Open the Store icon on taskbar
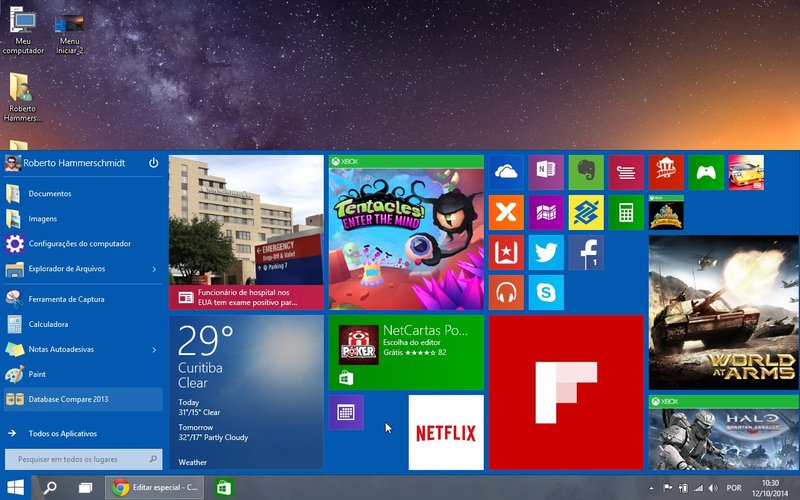800x500 pixels. 223,488
